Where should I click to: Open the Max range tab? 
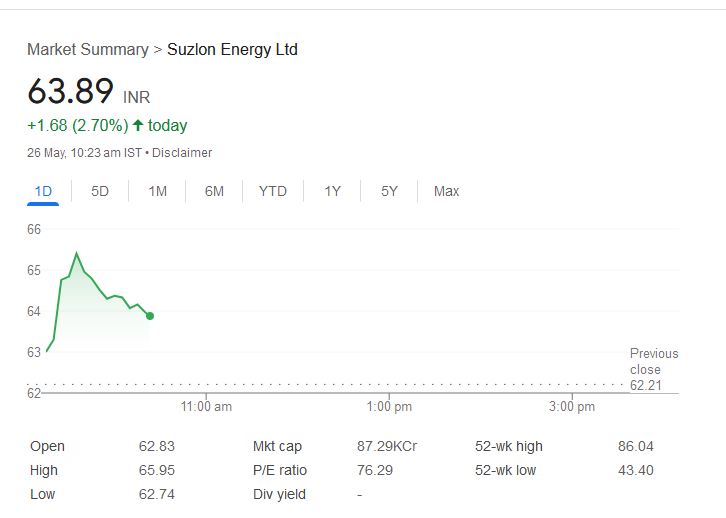446,191
